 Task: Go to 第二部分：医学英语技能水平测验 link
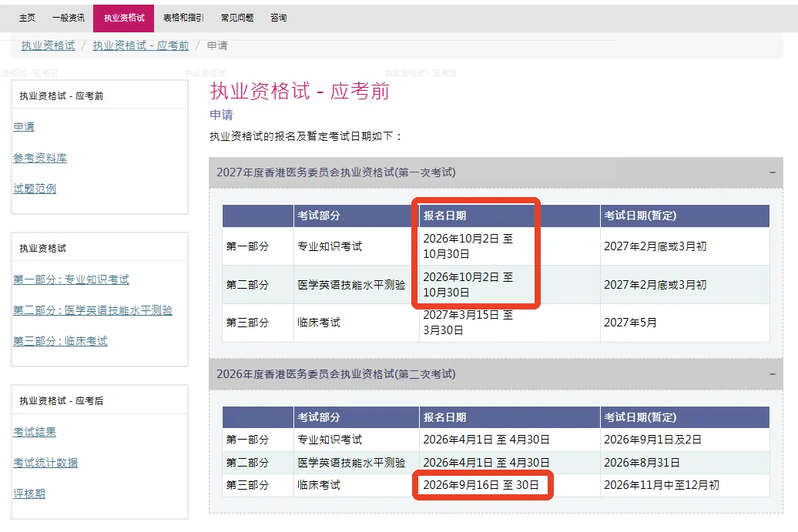click(x=92, y=310)
